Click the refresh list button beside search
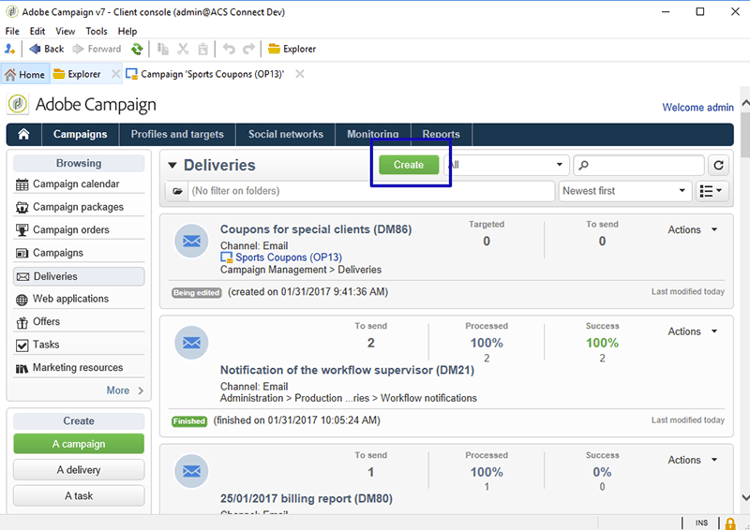The height and width of the screenshot is (530, 750). pos(718,165)
